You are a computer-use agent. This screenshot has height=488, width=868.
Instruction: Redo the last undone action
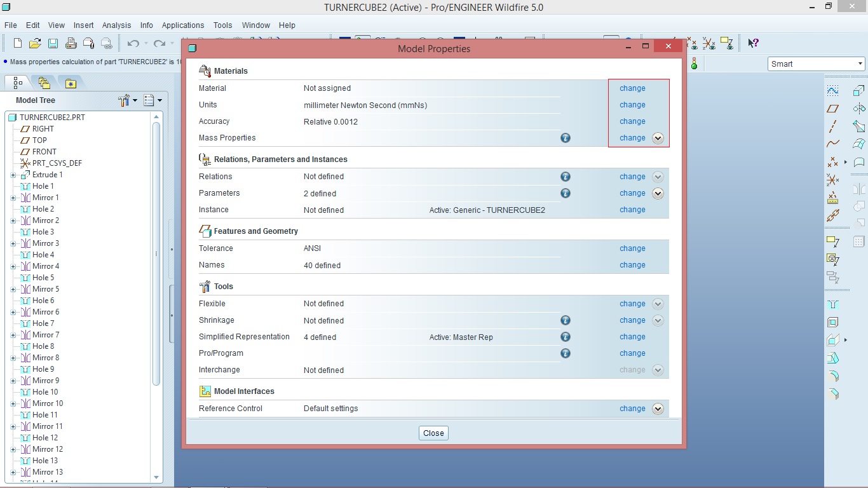pos(159,43)
